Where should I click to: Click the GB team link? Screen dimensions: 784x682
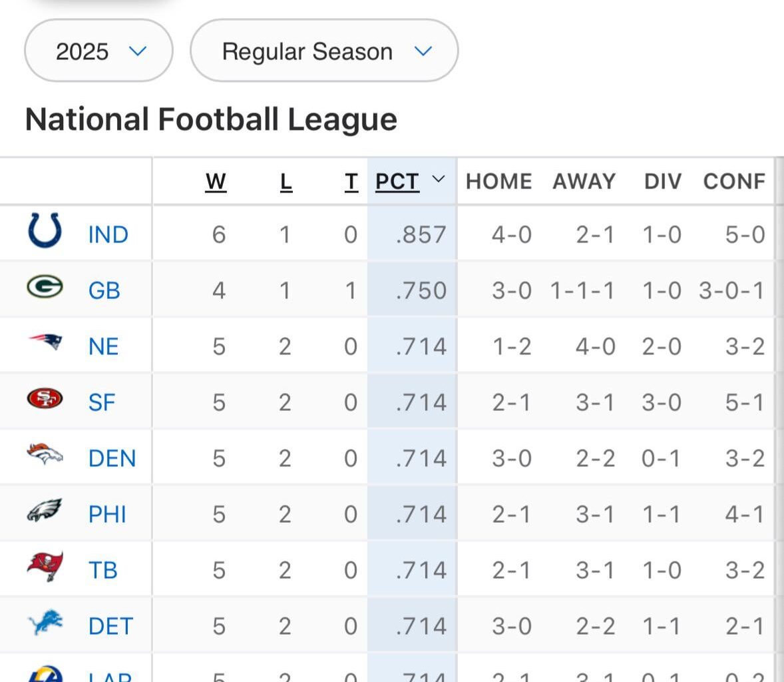point(104,290)
